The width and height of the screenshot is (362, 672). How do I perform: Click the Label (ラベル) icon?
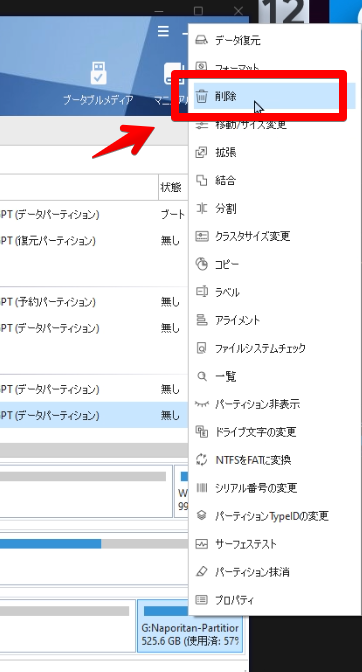[201, 292]
